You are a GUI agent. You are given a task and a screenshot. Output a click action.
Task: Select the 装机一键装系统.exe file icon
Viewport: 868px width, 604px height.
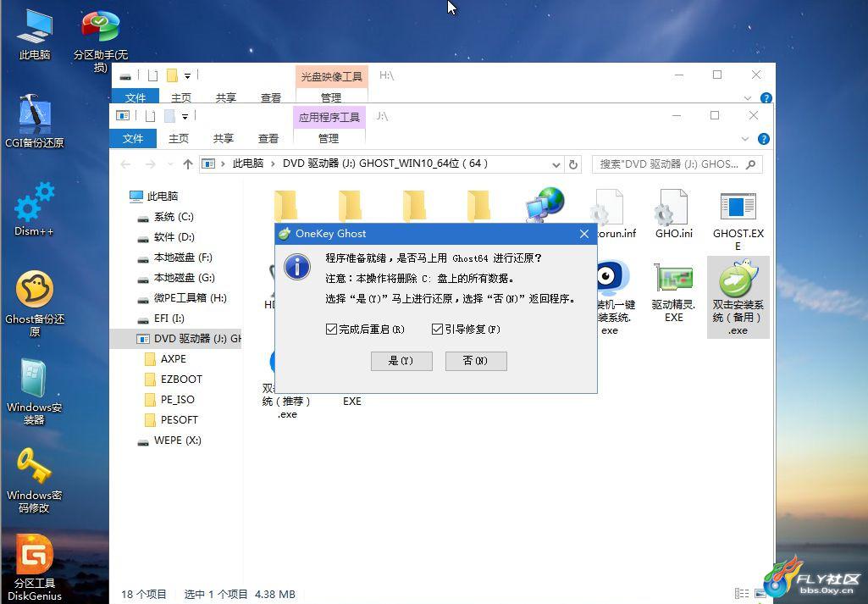pyautogui.click(x=611, y=297)
